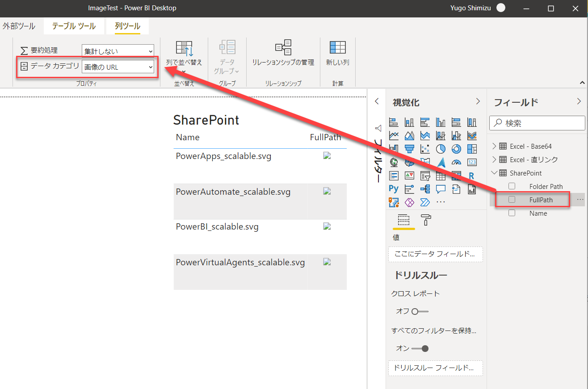The width and height of the screenshot is (588, 389).
Task: Open the データ カテゴリ dropdown showing 画像の URL
Action: [118, 67]
